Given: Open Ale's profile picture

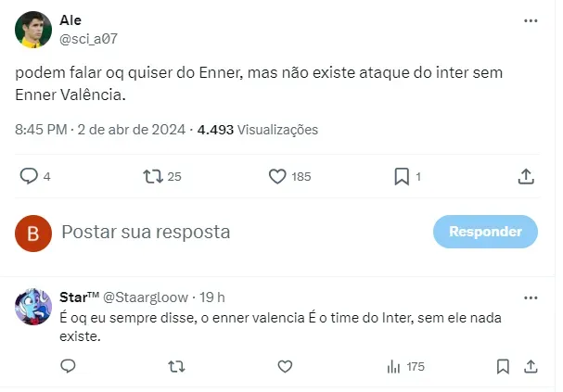Looking at the screenshot, I should (33, 30).
